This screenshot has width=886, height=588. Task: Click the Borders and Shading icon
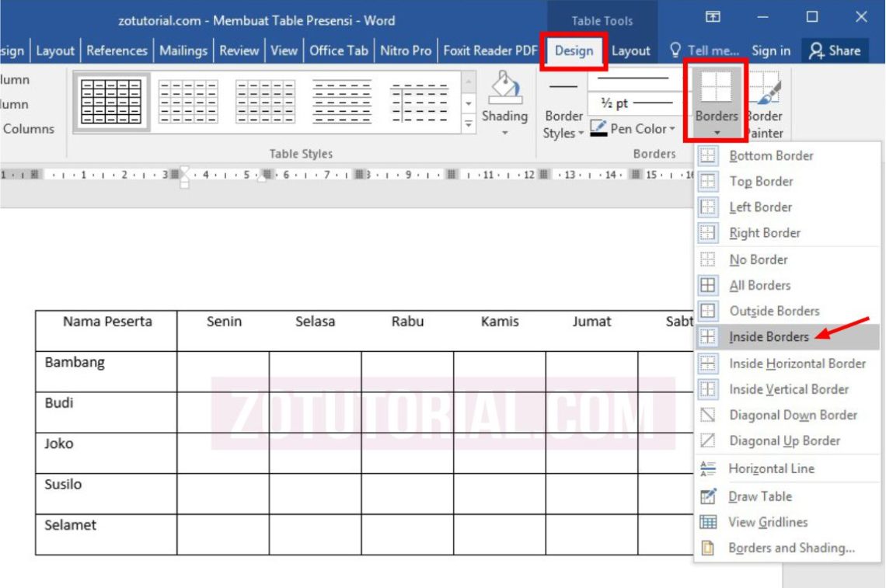[x=707, y=548]
